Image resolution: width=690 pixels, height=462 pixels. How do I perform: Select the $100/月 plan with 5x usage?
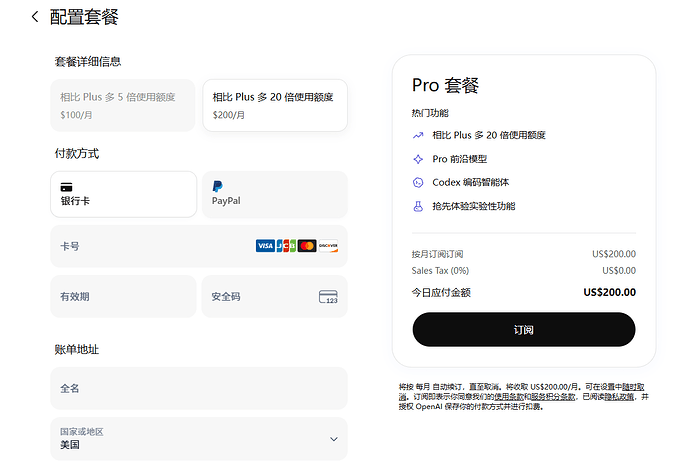pyautogui.click(x=123, y=106)
